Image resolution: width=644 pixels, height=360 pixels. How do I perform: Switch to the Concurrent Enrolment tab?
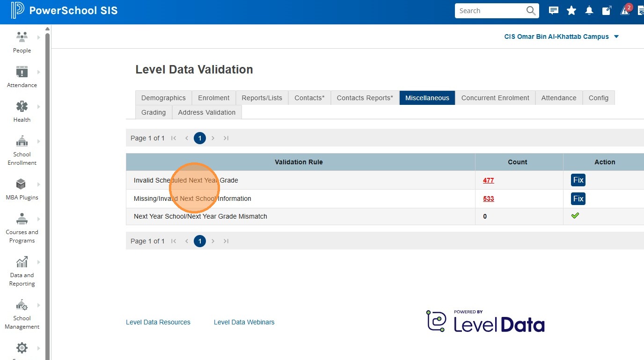coord(495,98)
